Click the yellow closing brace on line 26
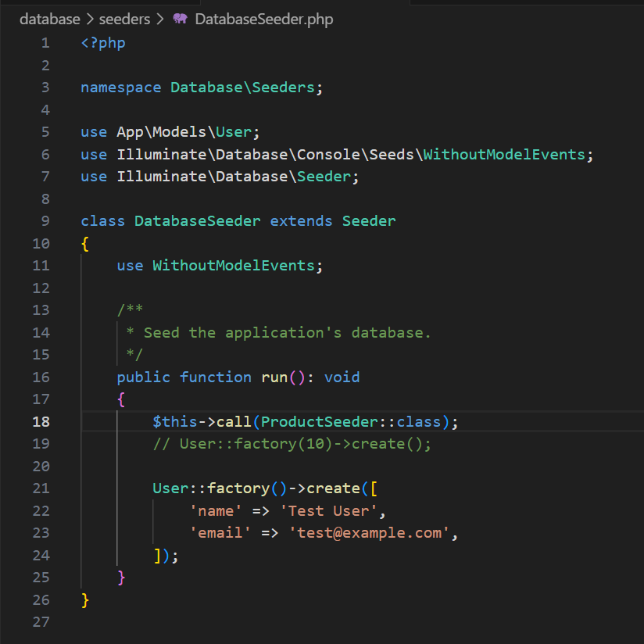This screenshot has width=644, height=644. click(85, 599)
